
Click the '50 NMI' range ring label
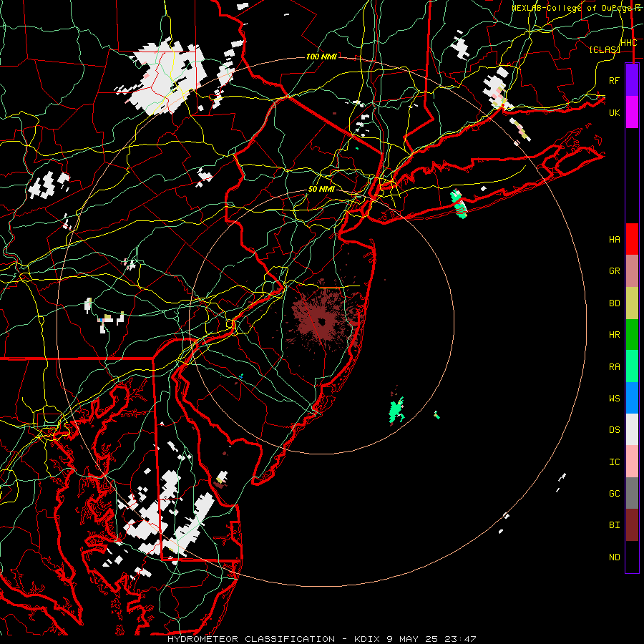(321, 189)
